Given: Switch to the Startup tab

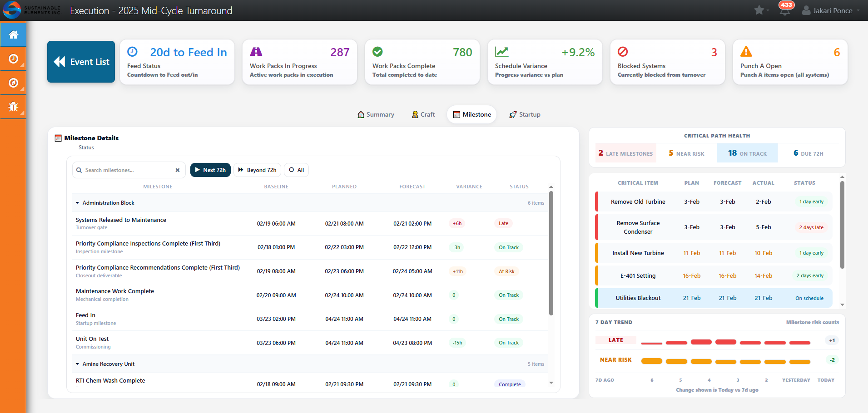Looking at the screenshot, I should (x=525, y=114).
